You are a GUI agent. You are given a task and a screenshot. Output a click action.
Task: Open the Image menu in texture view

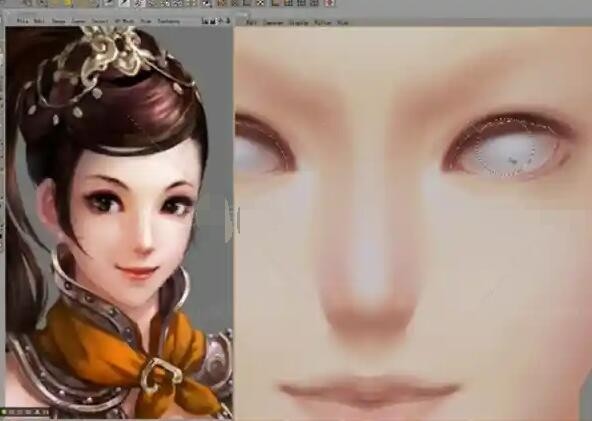pyautogui.click(x=59, y=21)
